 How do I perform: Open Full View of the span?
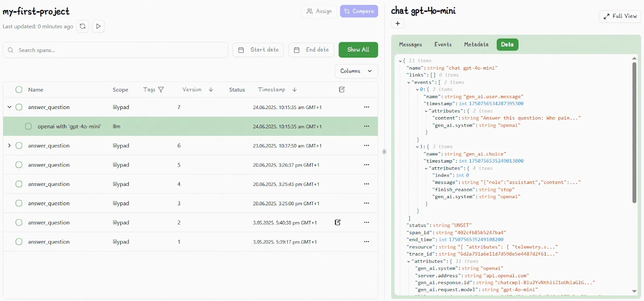coord(620,16)
